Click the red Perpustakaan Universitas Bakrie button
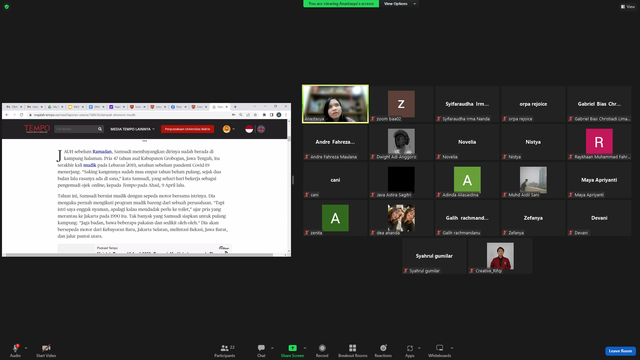This screenshot has height=360, width=640. pyautogui.click(x=187, y=129)
